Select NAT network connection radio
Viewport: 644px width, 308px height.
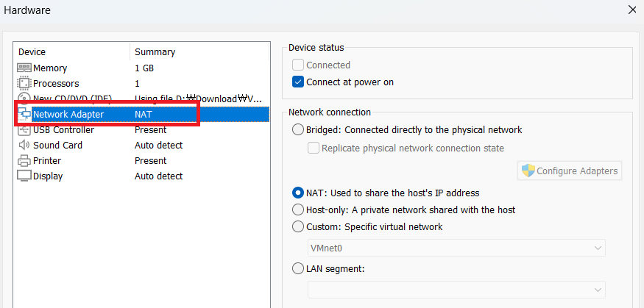click(x=298, y=193)
